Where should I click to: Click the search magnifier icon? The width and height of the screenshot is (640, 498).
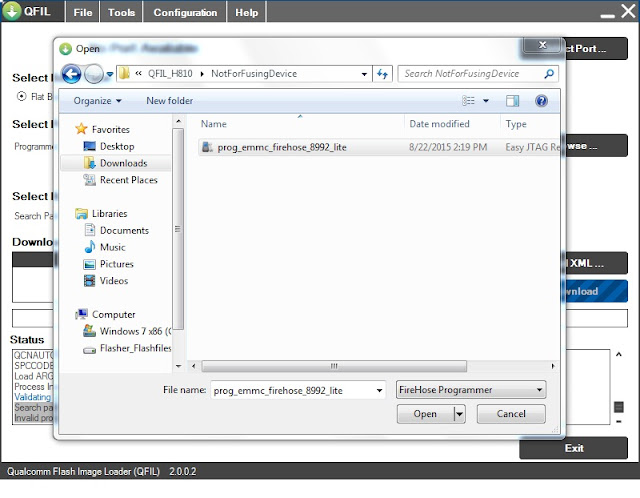[x=549, y=74]
